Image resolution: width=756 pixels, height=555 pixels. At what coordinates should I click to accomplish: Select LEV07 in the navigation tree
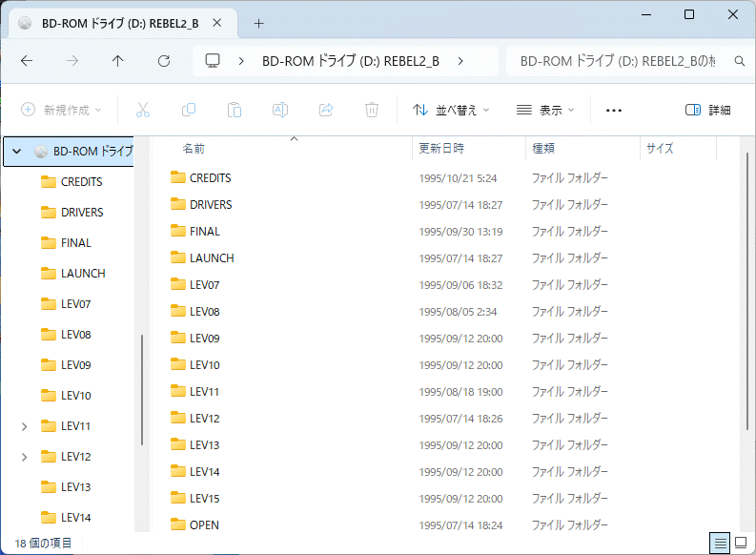75,304
